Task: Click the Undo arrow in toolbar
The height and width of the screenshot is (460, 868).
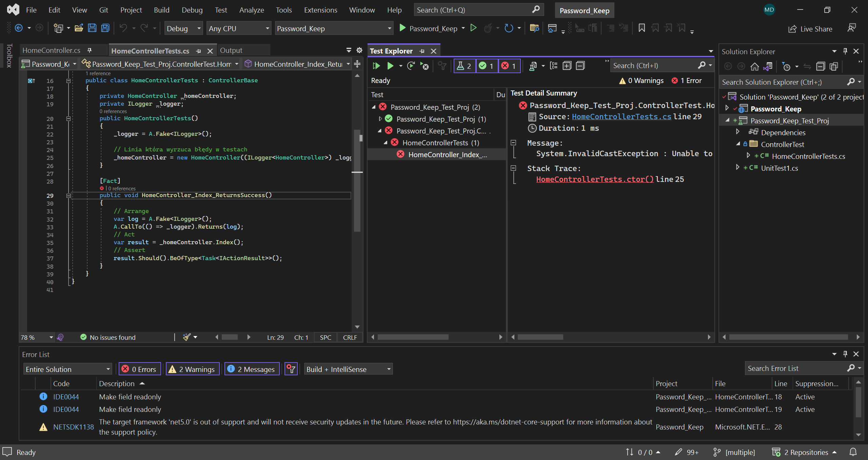Action: tap(123, 28)
